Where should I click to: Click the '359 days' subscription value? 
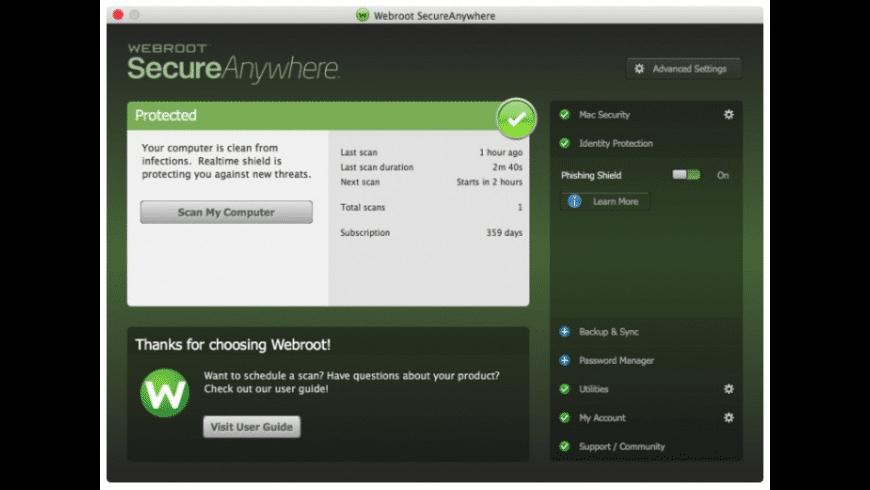(504, 233)
